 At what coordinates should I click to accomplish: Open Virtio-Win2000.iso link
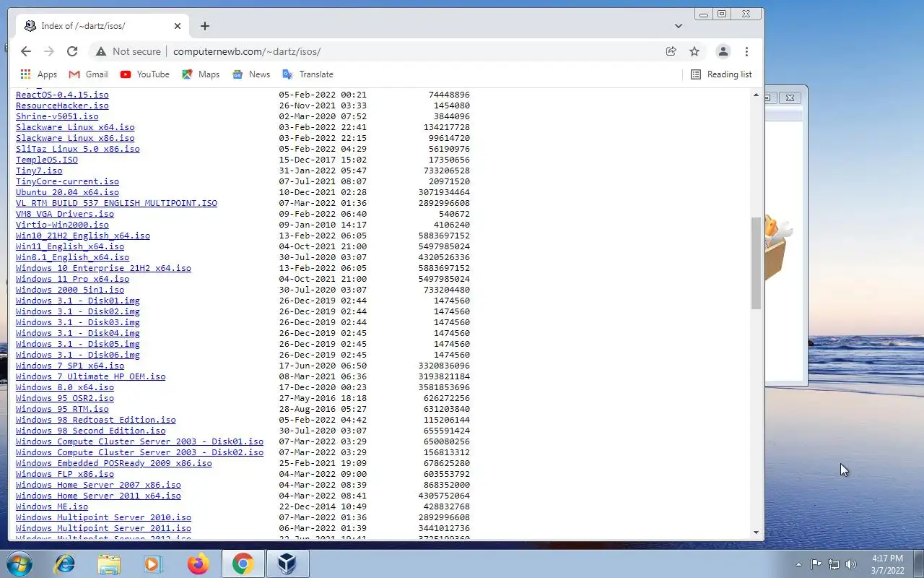tap(62, 225)
